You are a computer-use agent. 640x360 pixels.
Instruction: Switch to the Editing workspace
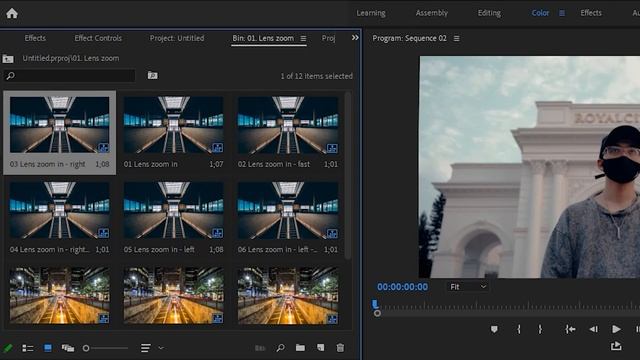[x=489, y=13]
